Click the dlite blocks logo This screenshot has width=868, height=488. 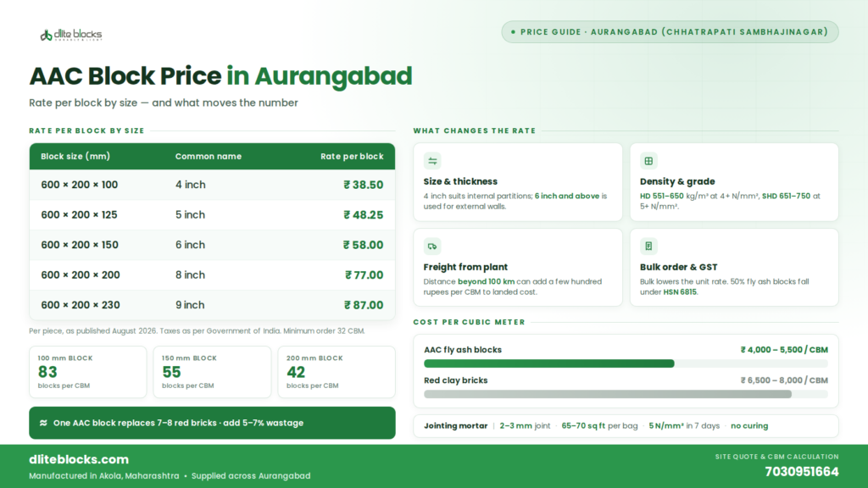(71, 35)
